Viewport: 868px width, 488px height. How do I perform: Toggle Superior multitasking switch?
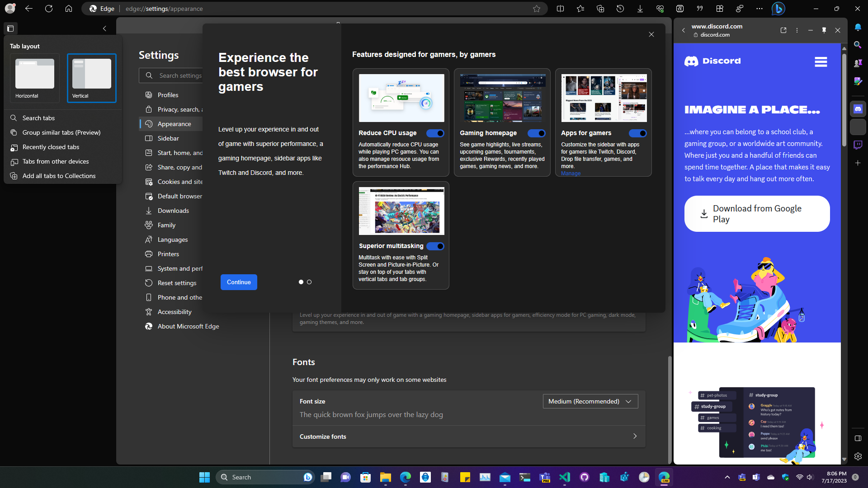pos(435,246)
